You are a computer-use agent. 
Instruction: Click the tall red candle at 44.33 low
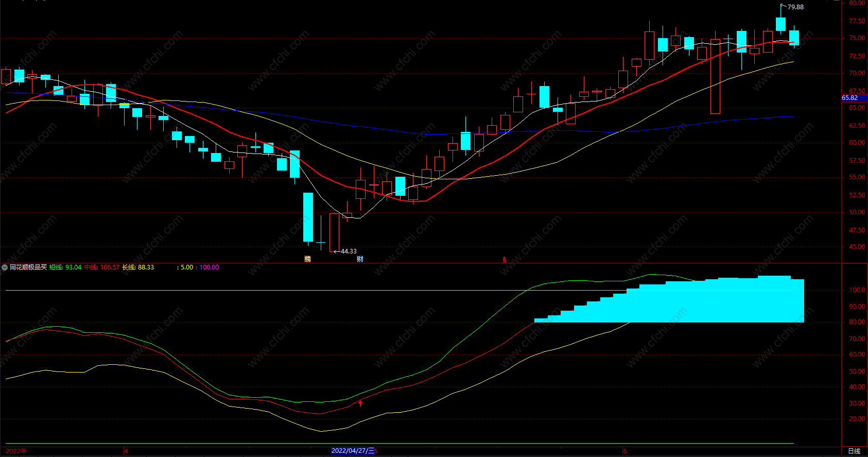point(335,232)
